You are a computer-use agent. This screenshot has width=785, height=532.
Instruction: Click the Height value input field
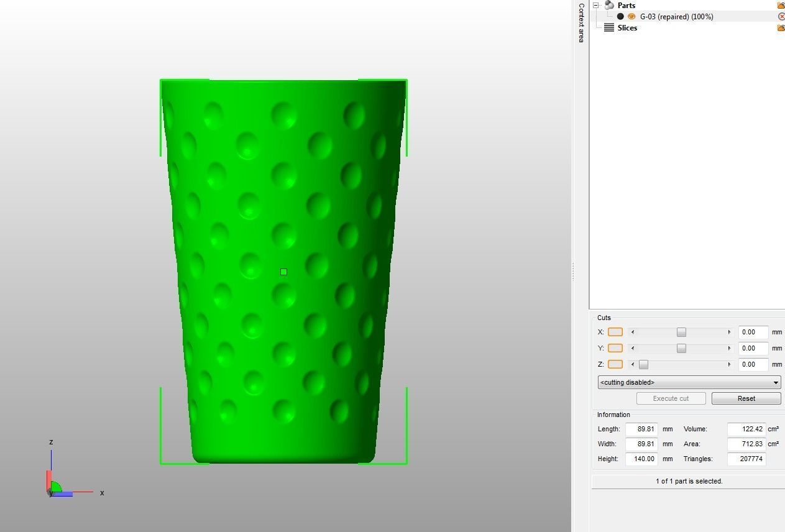click(x=641, y=459)
